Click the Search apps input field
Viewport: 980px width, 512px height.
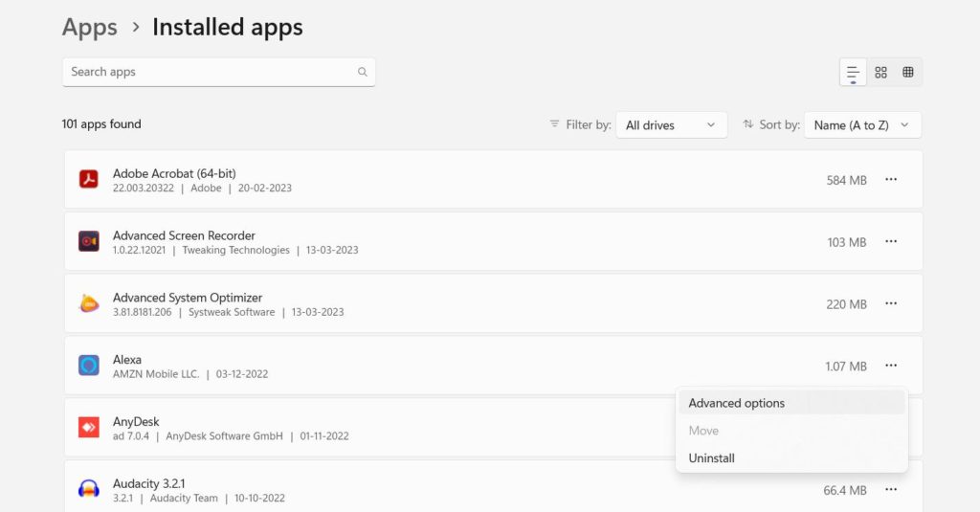pyautogui.click(x=211, y=72)
